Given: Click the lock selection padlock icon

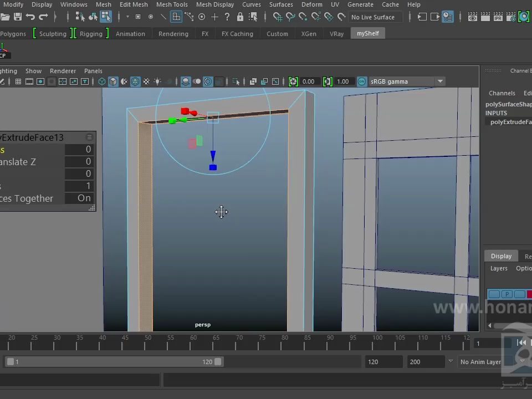Looking at the screenshot, I should tap(240, 17).
